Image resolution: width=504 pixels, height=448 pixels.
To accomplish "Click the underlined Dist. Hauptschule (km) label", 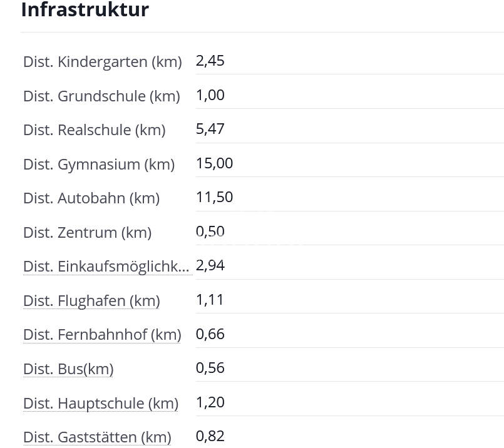I will point(101,404).
